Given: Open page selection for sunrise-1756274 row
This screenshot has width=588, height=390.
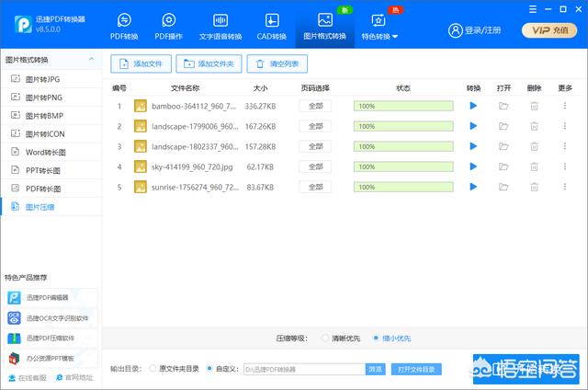Looking at the screenshot, I should click(315, 187).
